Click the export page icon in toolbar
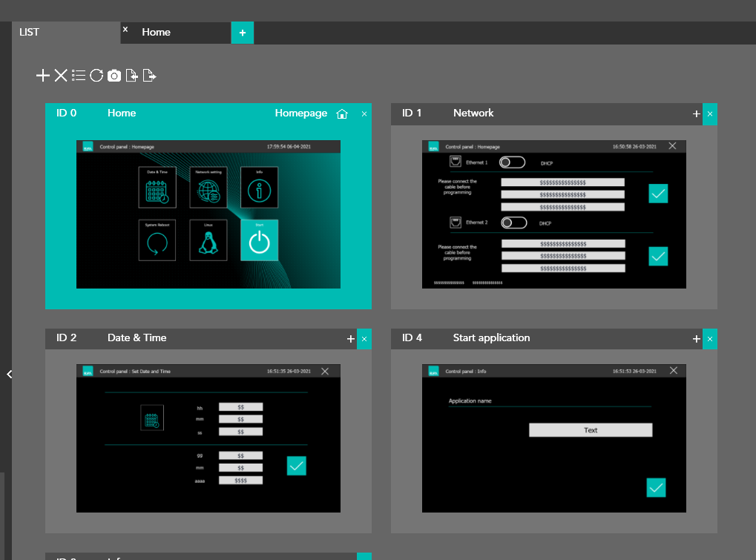Image resolution: width=756 pixels, height=560 pixels. click(x=149, y=75)
